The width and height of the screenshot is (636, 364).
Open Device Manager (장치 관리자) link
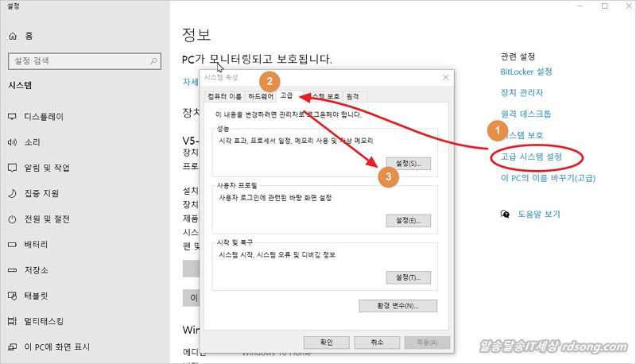click(x=522, y=93)
